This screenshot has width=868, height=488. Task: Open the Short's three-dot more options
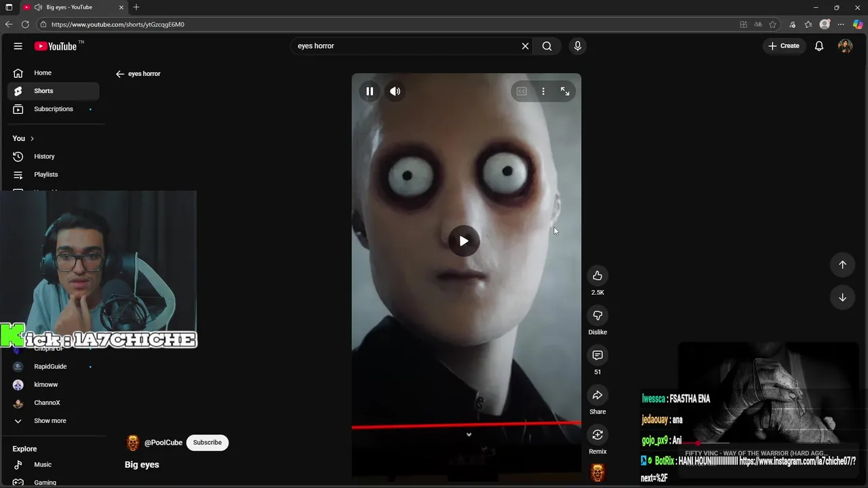[x=543, y=91]
